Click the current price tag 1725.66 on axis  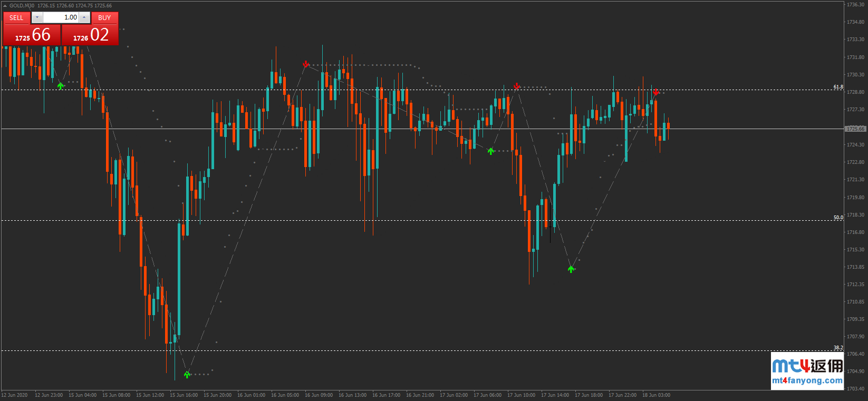[x=855, y=129]
